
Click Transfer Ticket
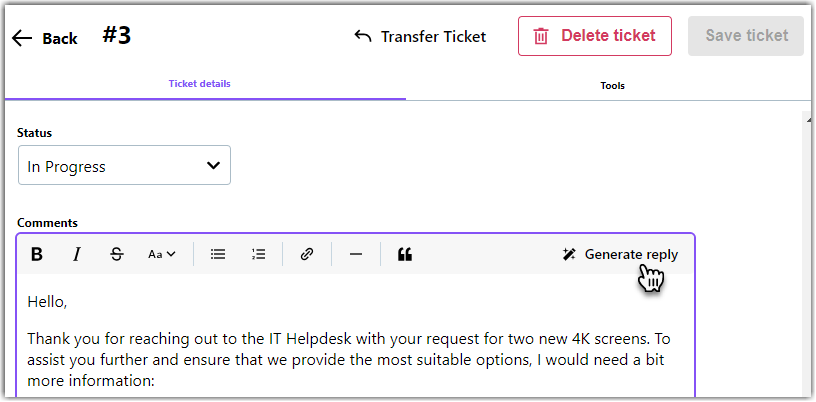[x=420, y=36]
